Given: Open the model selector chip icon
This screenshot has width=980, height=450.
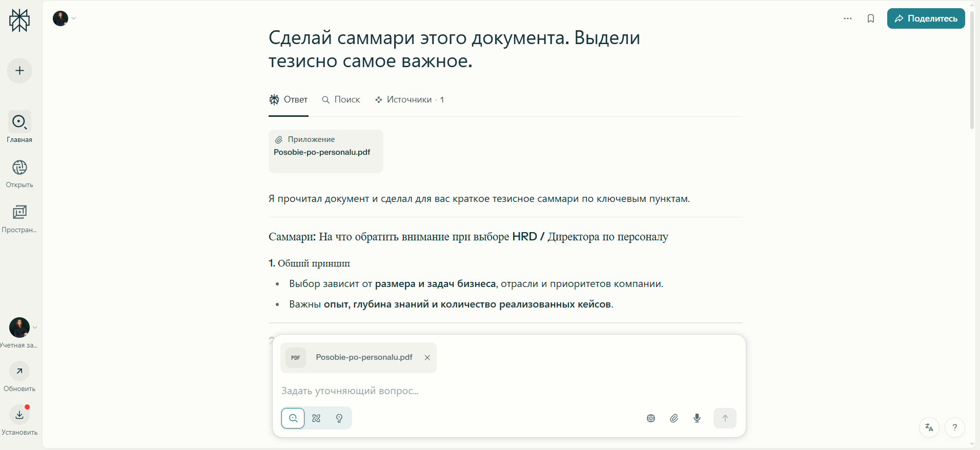Looking at the screenshot, I should [651, 418].
